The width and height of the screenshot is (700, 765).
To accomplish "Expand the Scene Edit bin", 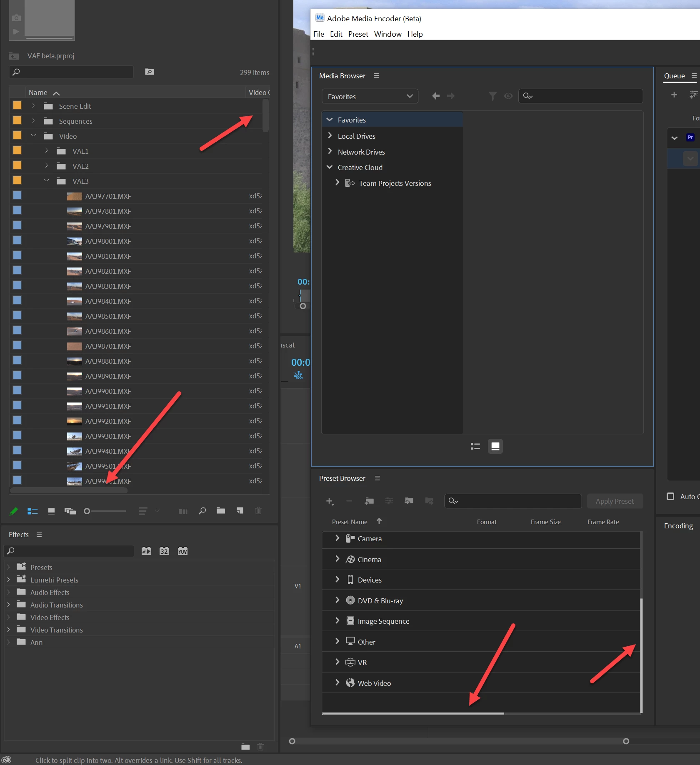I will point(33,106).
